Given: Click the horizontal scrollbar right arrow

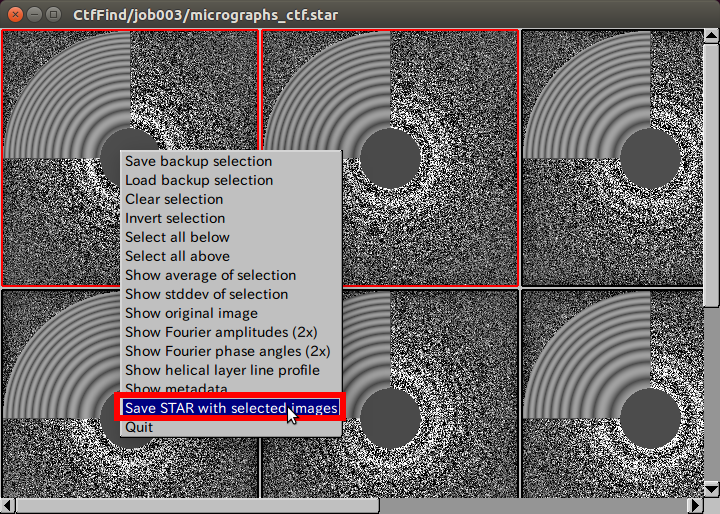Looking at the screenshot, I should tap(695, 505).
